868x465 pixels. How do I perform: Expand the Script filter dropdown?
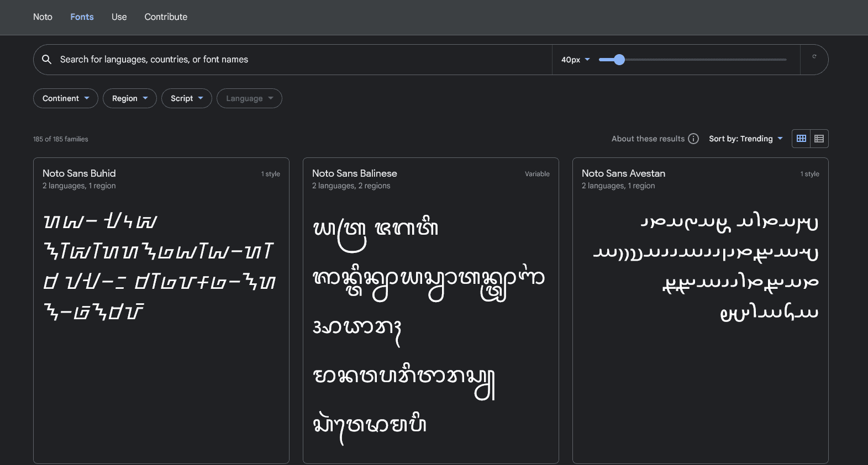click(187, 98)
